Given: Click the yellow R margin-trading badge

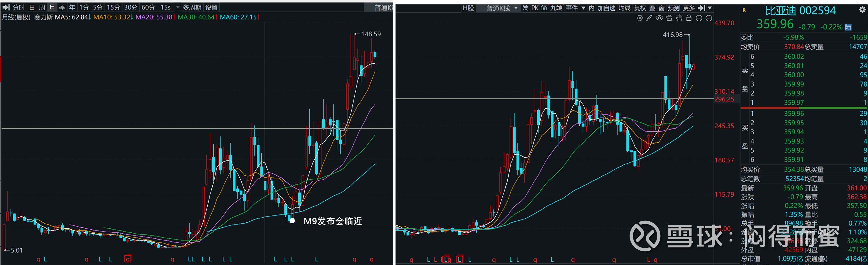Looking at the screenshot, I should point(744,10).
